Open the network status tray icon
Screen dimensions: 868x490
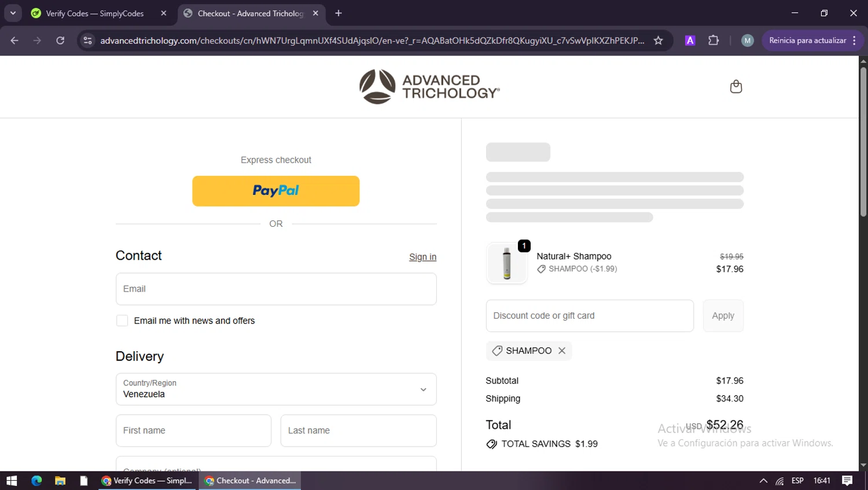click(779, 481)
